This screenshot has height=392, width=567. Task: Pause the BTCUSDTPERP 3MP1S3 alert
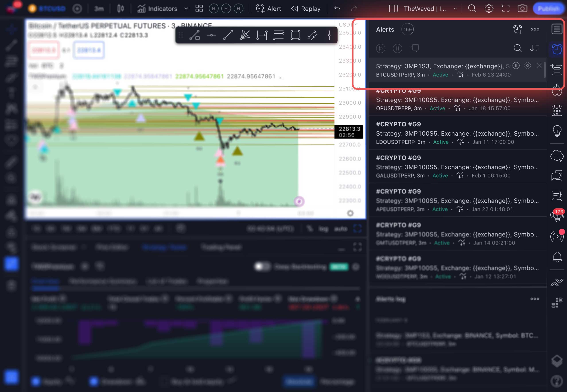pyautogui.click(x=516, y=65)
